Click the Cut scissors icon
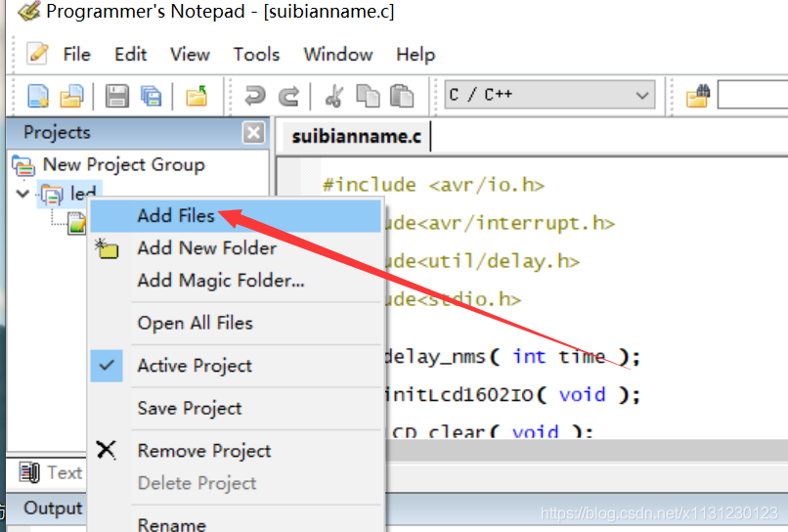The image size is (788, 532). [334, 96]
